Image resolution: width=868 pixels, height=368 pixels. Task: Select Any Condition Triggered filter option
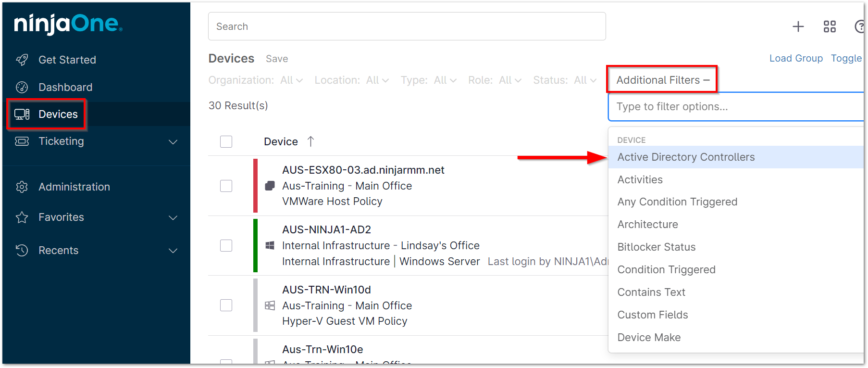click(x=735, y=202)
